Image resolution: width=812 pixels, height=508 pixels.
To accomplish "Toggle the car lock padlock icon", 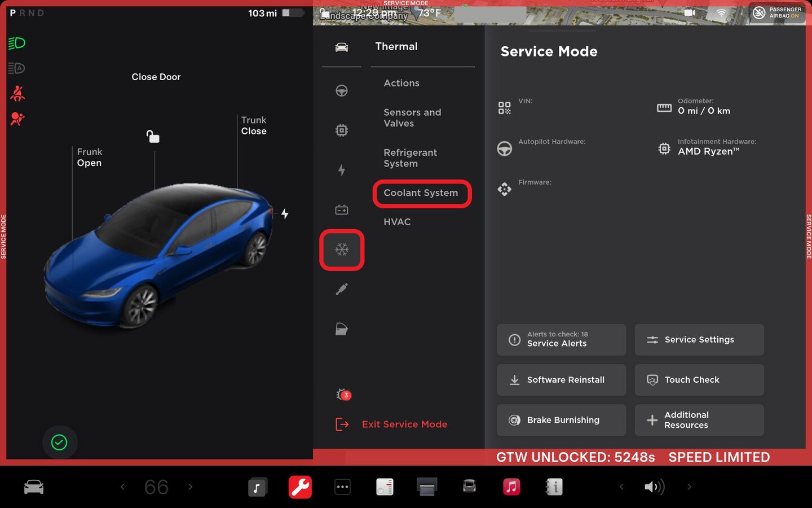I will coord(153,137).
